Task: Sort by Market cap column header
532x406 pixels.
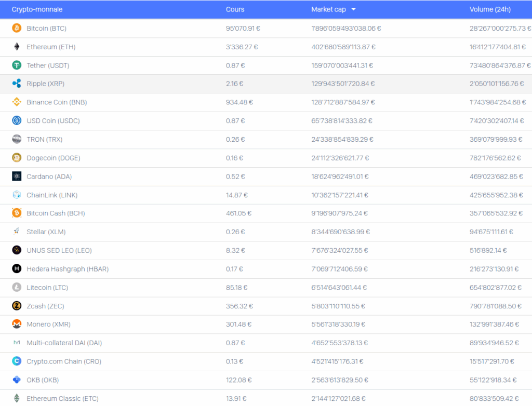Action: (x=328, y=9)
